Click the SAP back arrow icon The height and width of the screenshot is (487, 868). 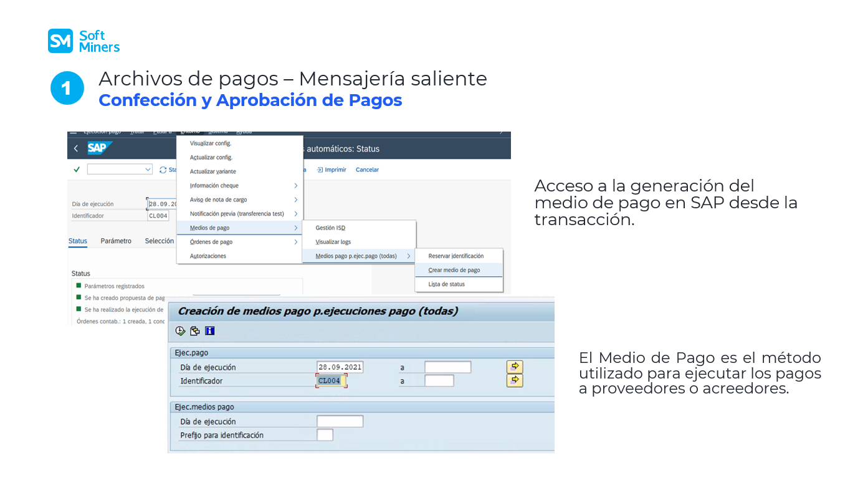click(76, 148)
